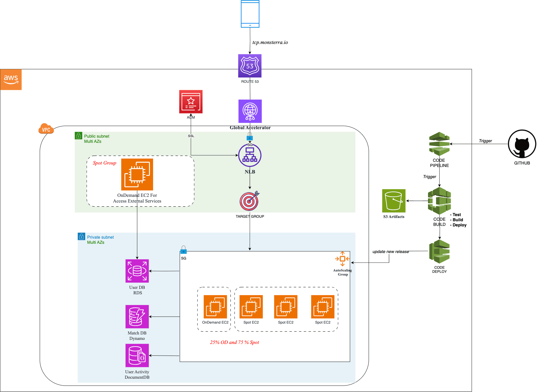Select the VPC cloud icon
The height and width of the screenshot is (392, 537).
point(46,129)
